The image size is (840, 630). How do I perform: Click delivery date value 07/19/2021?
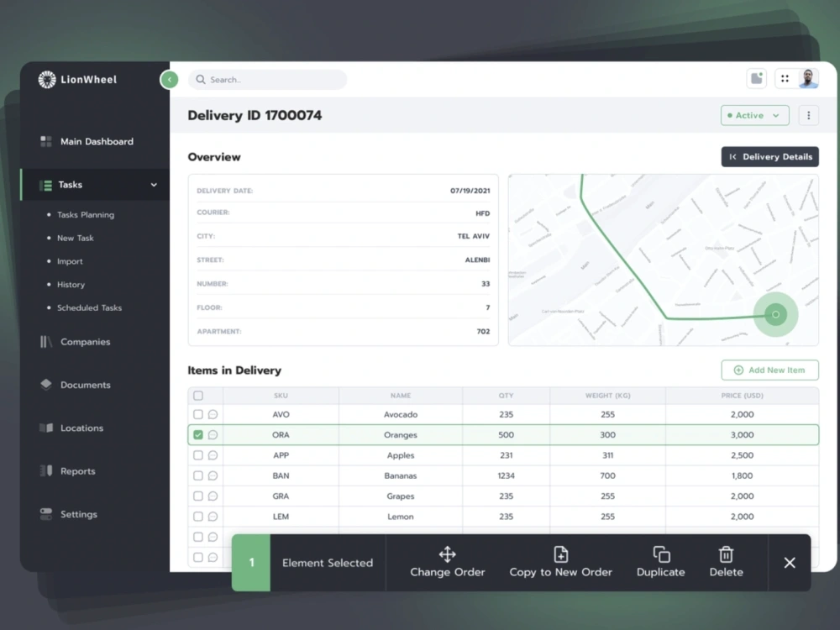(x=470, y=191)
